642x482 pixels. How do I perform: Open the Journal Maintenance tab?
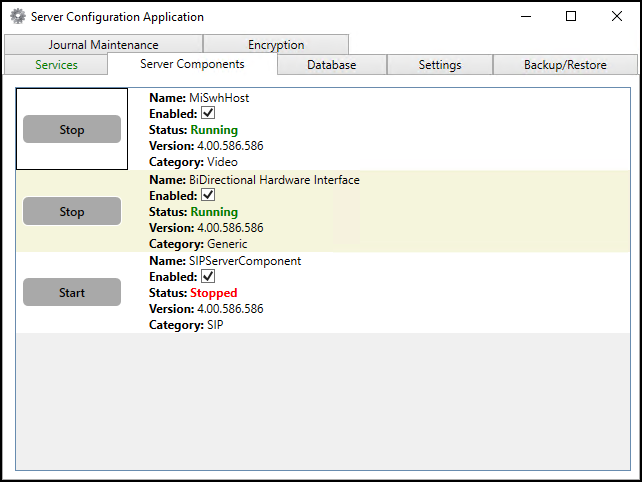click(x=103, y=45)
